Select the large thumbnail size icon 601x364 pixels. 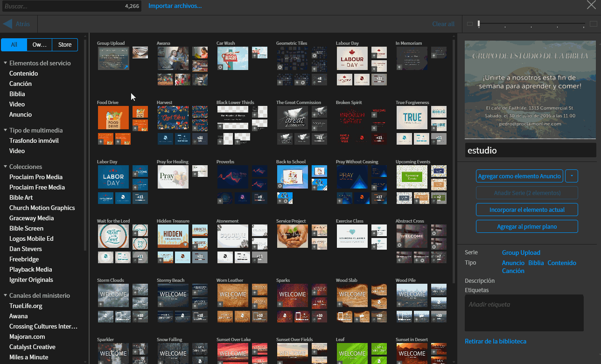click(594, 24)
